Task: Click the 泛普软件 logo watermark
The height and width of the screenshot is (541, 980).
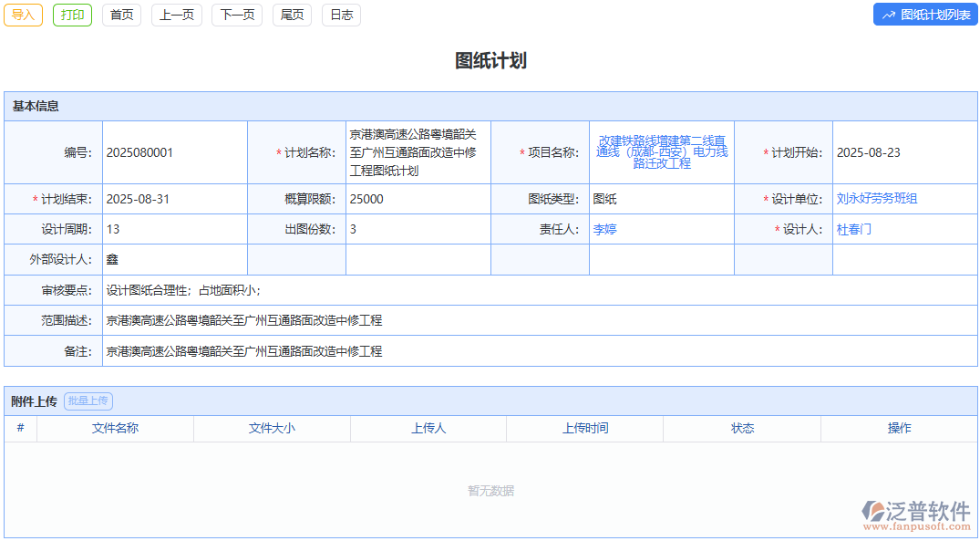Action: (x=914, y=513)
